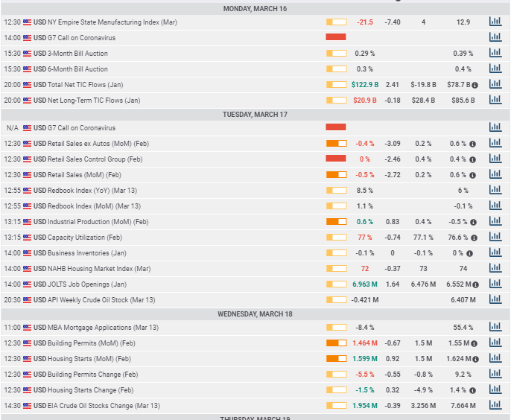This screenshot has height=420, width=511.
Task: Open chart icon for JOLTS Job Openings
Action: click(x=495, y=284)
